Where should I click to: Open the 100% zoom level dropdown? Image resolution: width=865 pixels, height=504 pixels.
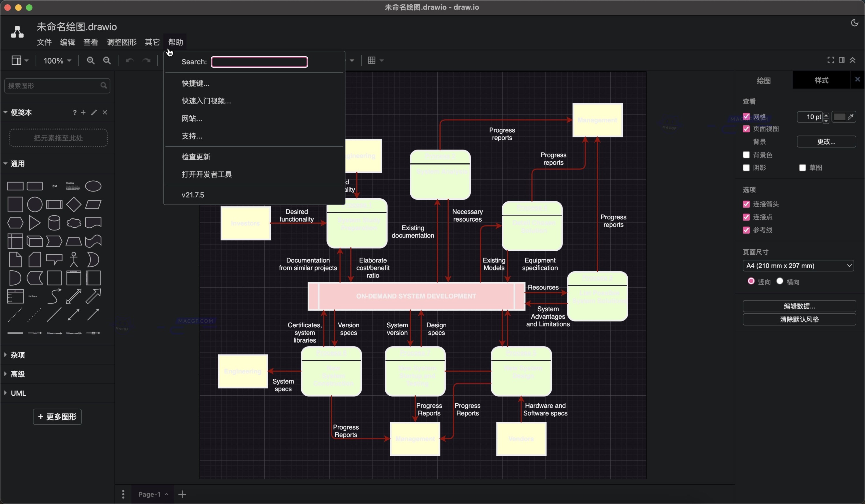click(57, 61)
